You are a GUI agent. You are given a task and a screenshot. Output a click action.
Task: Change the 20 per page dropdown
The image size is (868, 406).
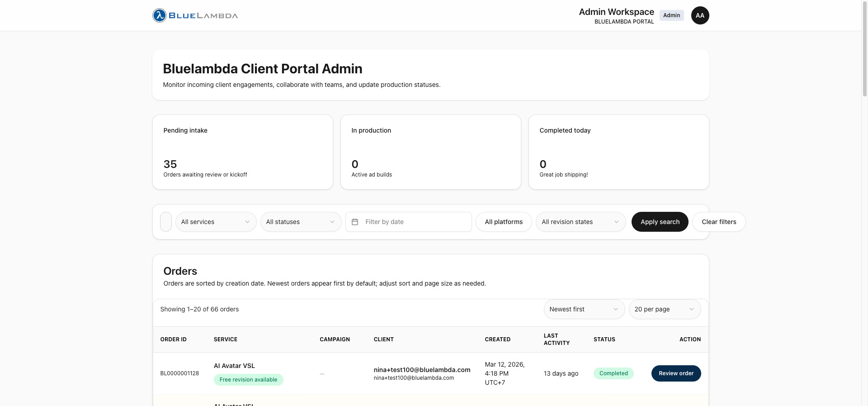pos(665,309)
